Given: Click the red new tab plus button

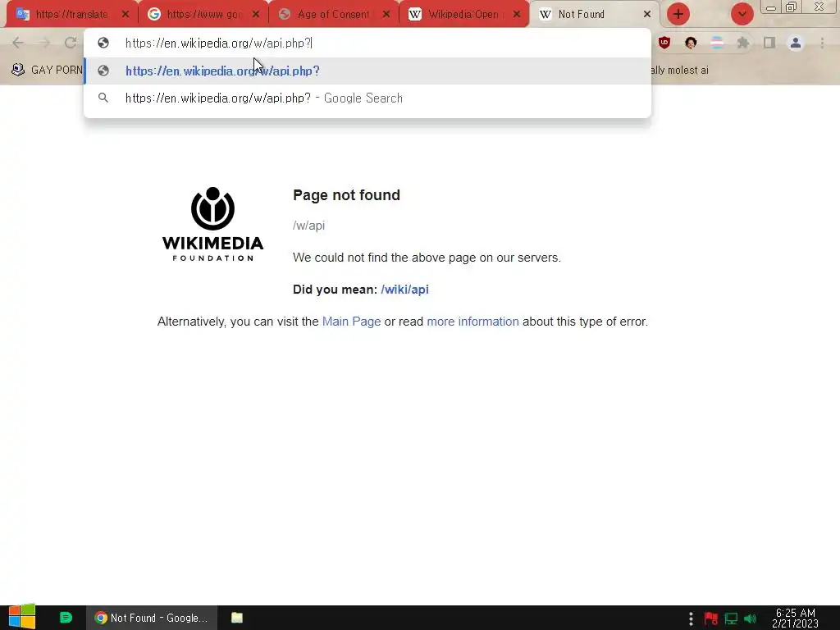Looking at the screenshot, I should click(x=678, y=14).
